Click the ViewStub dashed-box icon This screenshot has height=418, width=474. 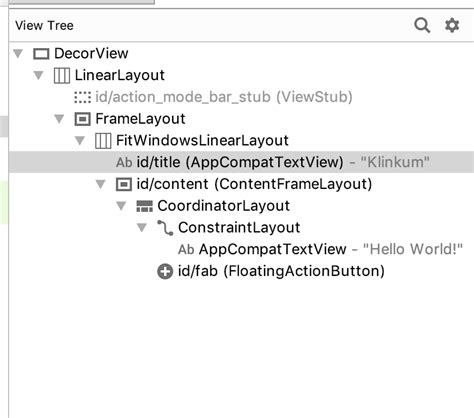(x=82, y=97)
